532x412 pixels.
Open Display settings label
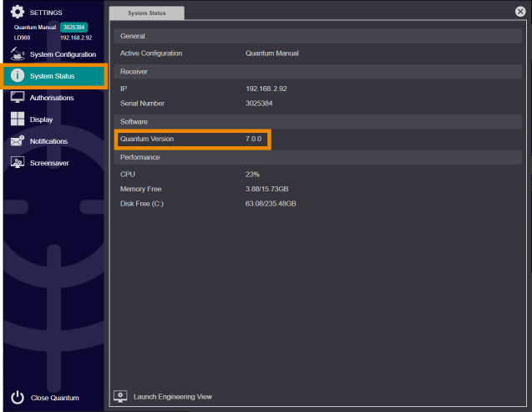(41, 120)
